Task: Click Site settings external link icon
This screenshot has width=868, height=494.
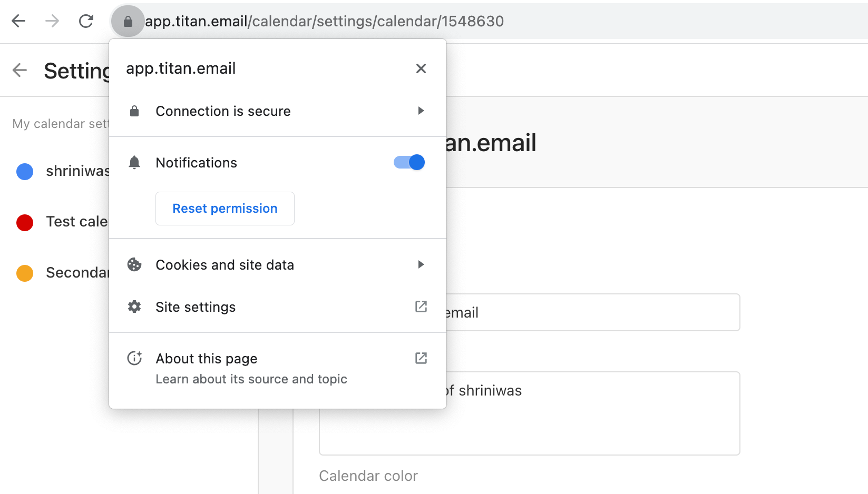Action: [x=421, y=307]
